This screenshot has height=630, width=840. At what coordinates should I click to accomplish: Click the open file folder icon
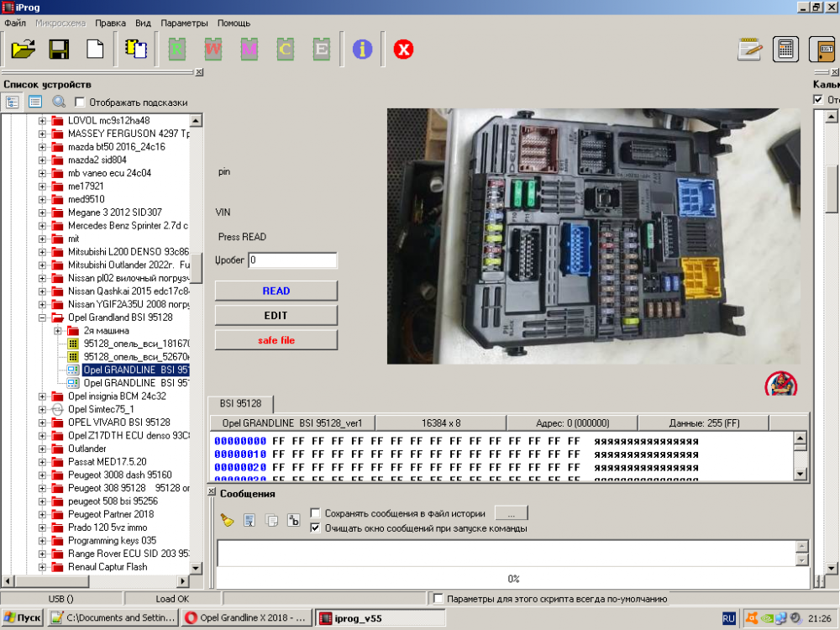pos(24,50)
